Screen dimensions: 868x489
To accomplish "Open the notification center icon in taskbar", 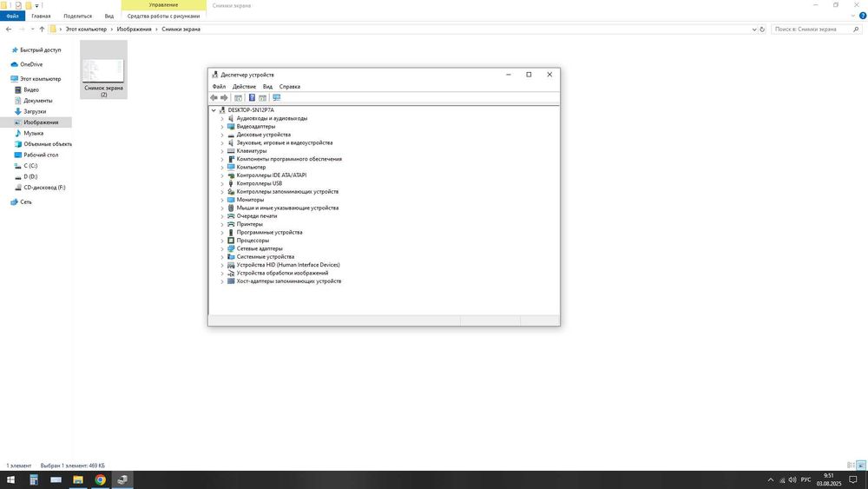I will [853, 480].
